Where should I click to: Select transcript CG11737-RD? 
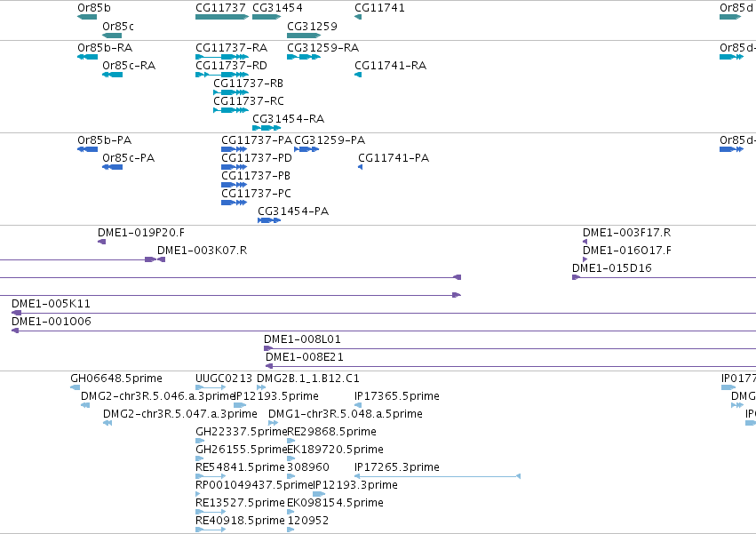point(222,75)
